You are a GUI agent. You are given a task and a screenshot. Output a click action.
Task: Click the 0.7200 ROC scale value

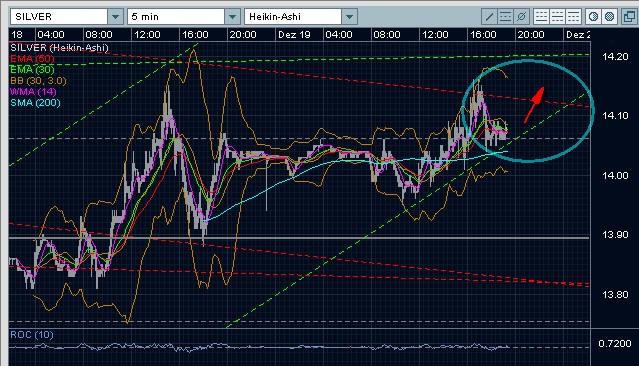pyautogui.click(x=615, y=344)
